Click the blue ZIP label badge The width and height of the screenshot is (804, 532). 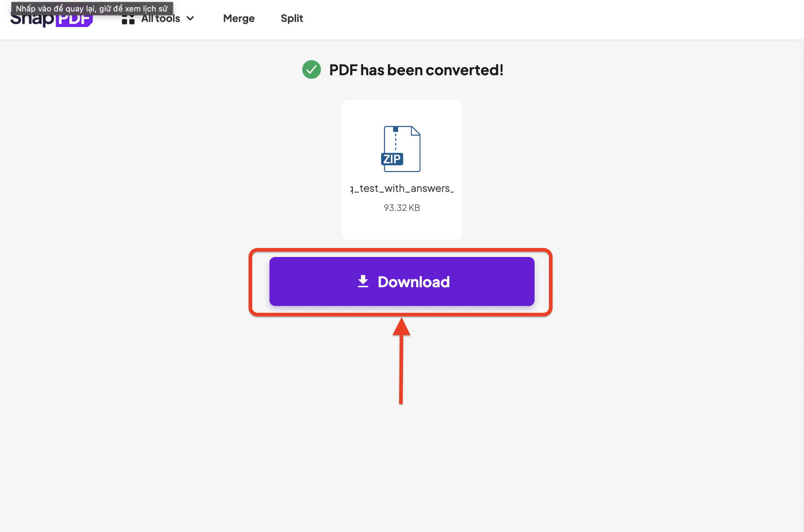(392, 159)
